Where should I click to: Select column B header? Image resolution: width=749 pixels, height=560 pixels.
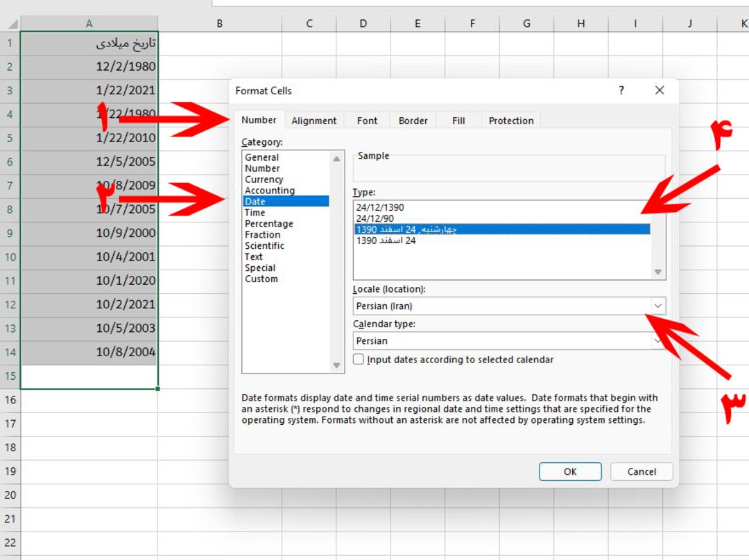click(x=220, y=24)
